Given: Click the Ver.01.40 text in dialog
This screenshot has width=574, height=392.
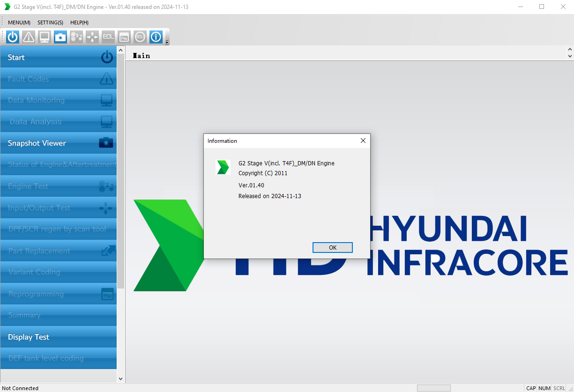Looking at the screenshot, I should [251, 185].
